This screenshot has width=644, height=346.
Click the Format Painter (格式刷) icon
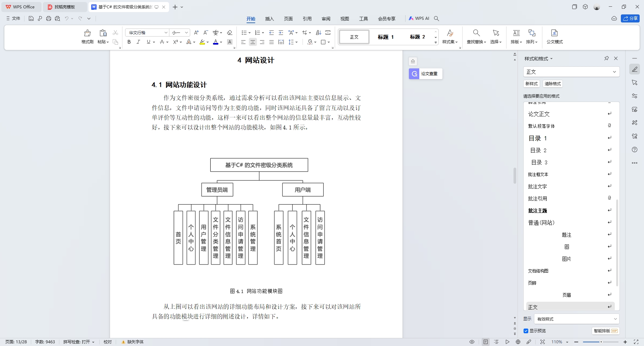pos(87,33)
